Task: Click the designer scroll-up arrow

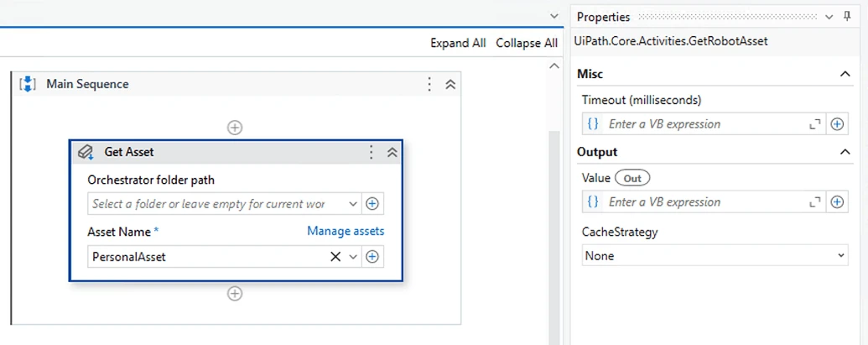Action: point(554,66)
